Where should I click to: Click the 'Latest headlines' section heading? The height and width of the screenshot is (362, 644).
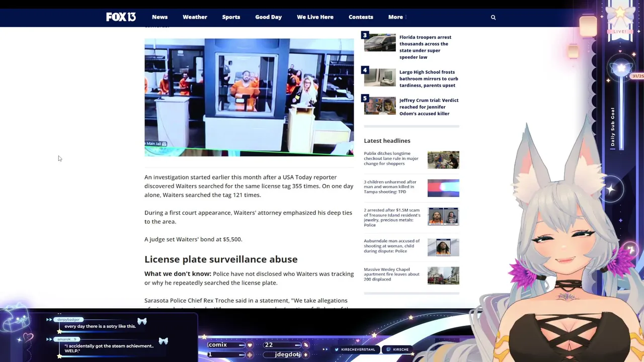point(387,141)
